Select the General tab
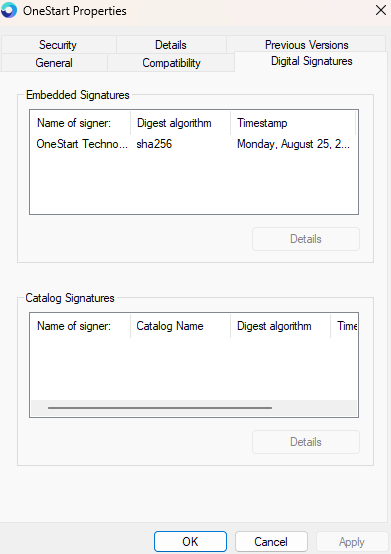This screenshot has height=554, width=391. point(54,63)
